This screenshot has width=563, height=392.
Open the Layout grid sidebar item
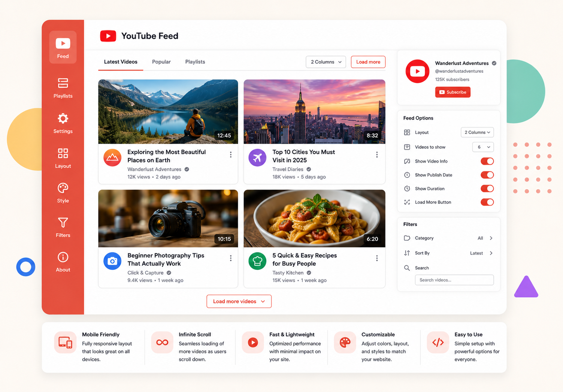click(63, 158)
